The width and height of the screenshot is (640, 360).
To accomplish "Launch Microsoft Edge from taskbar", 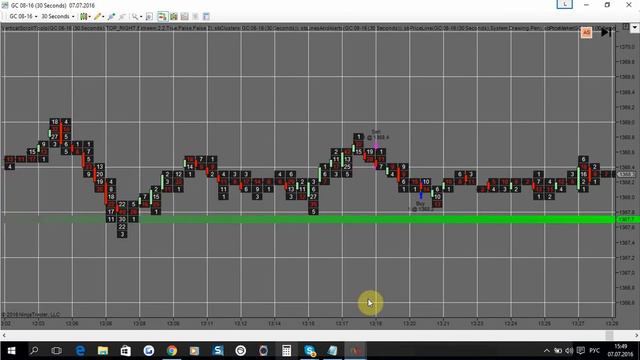I will 80,350.
